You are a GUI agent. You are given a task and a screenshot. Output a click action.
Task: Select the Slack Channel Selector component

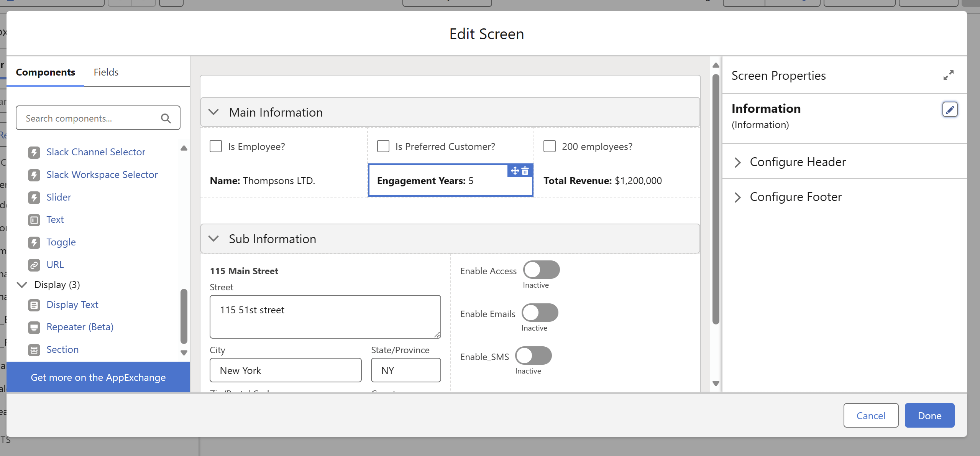pyautogui.click(x=96, y=152)
